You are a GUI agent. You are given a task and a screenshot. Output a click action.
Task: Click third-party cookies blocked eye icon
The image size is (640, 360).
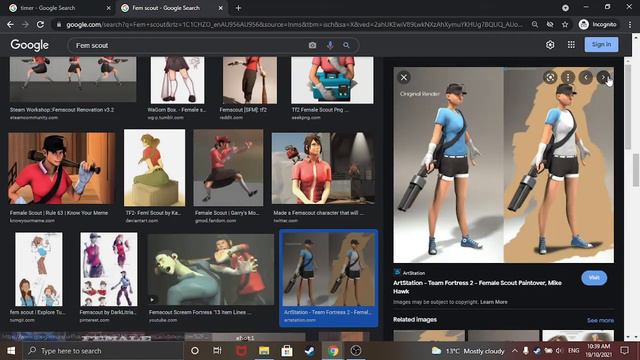pos(550,24)
